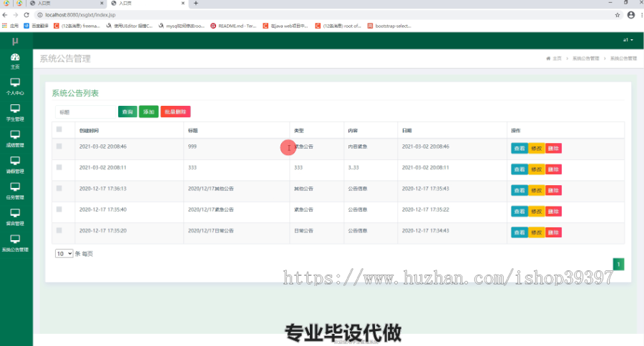Open the 应用 apps bookmark
Image resolution: width=644 pixels, height=346 pixels.
point(11,26)
